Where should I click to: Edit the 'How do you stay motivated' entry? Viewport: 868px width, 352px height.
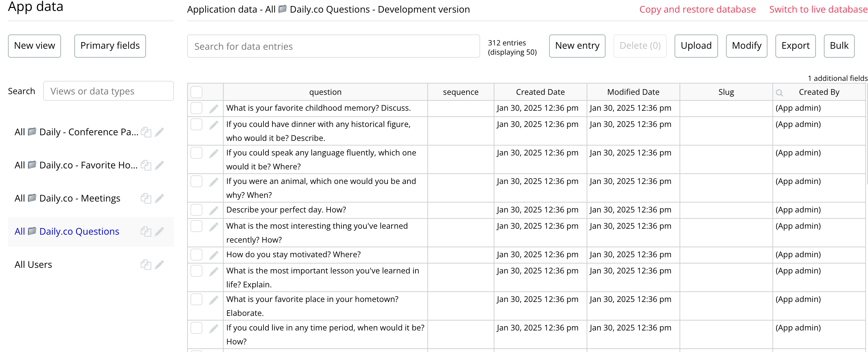click(x=214, y=255)
